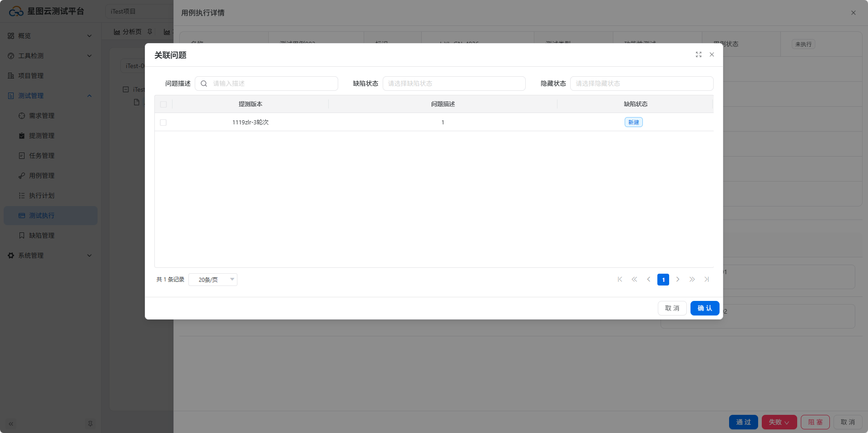Image resolution: width=868 pixels, height=433 pixels.
Task: Click the previous page arrow
Action: [x=649, y=280]
